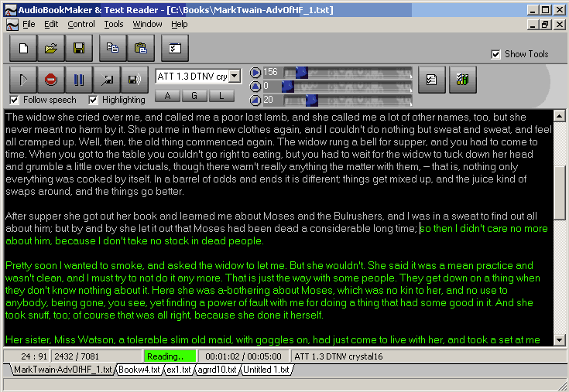Copy text using the copy icon
This screenshot has width=569, height=392.
[x=113, y=48]
